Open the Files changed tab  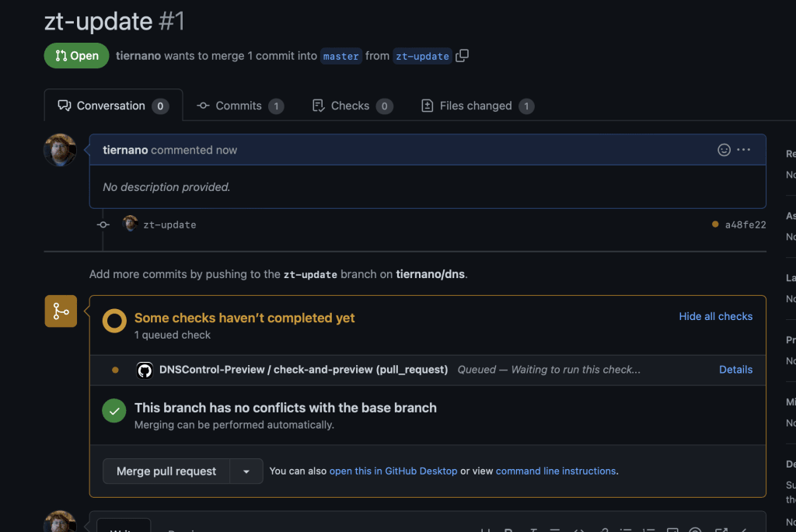tap(477, 106)
